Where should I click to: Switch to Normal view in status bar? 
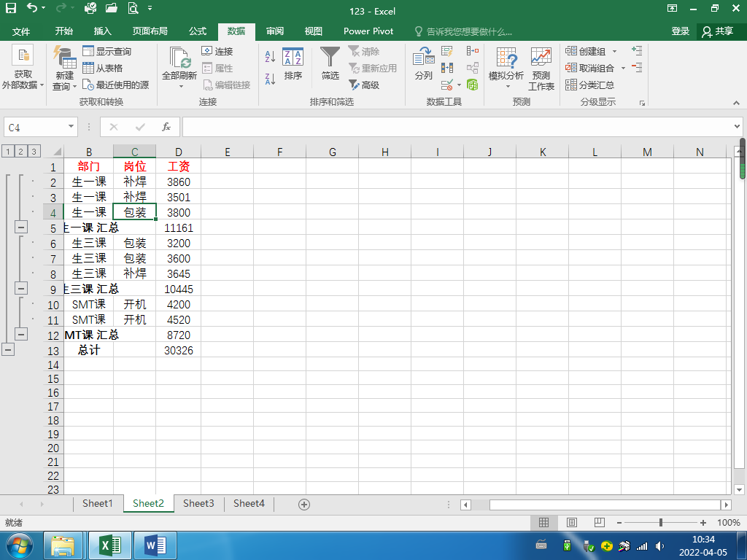[543, 522]
